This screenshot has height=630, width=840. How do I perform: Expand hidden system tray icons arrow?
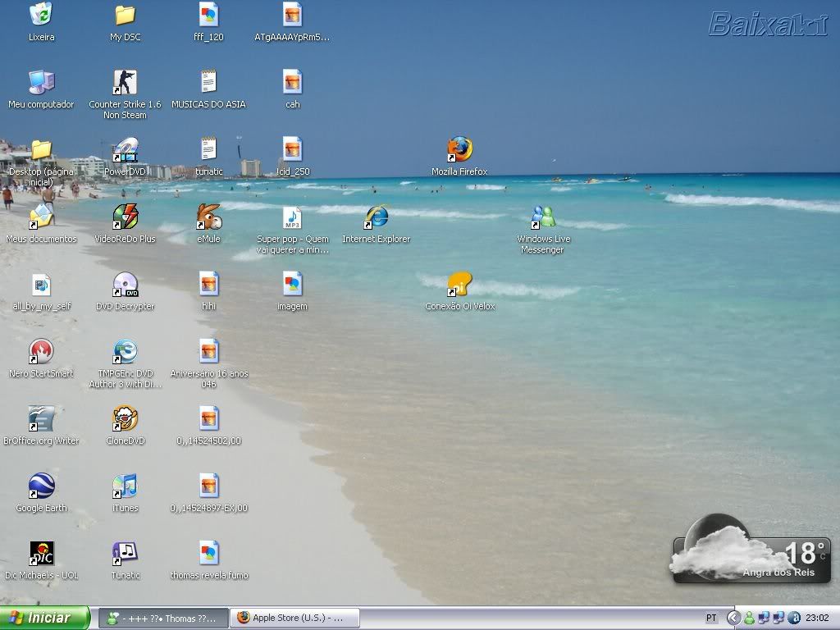(x=733, y=618)
